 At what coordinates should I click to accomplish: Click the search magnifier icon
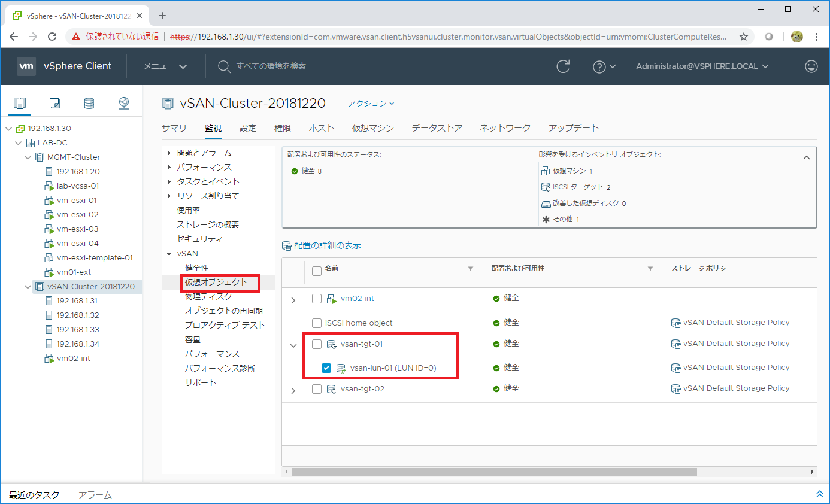(x=224, y=66)
